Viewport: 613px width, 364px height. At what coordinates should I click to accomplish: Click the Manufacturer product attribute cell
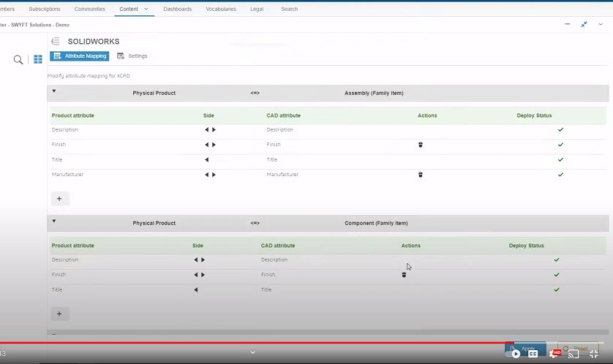click(67, 175)
